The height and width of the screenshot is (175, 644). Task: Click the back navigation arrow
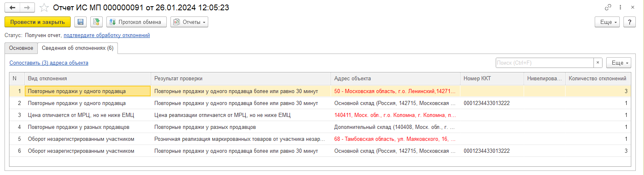[x=12, y=8]
